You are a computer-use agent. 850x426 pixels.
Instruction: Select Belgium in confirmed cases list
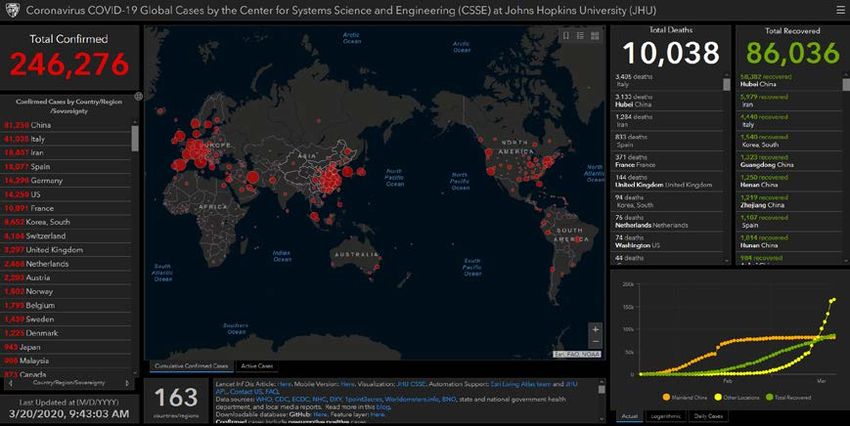(66, 305)
